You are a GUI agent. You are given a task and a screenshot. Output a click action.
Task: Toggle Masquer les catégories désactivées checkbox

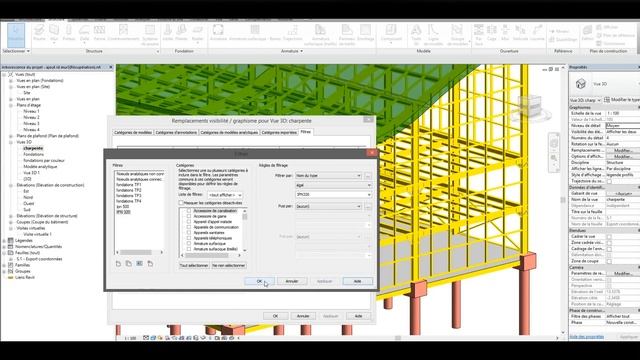point(181,203)
